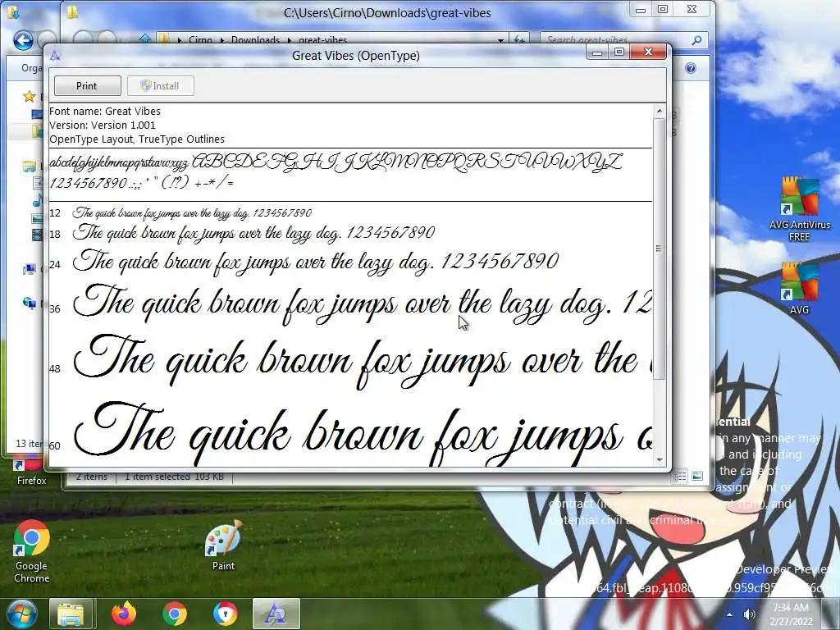Open the Google Chrome desktop shortcut
The image size is (840, 630).
point(32,552)
